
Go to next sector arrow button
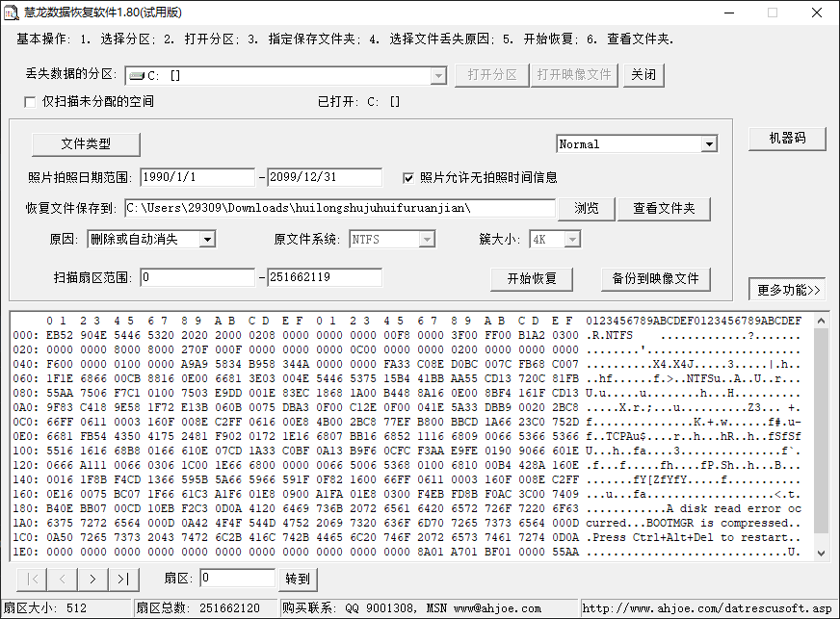coord(92,579)
